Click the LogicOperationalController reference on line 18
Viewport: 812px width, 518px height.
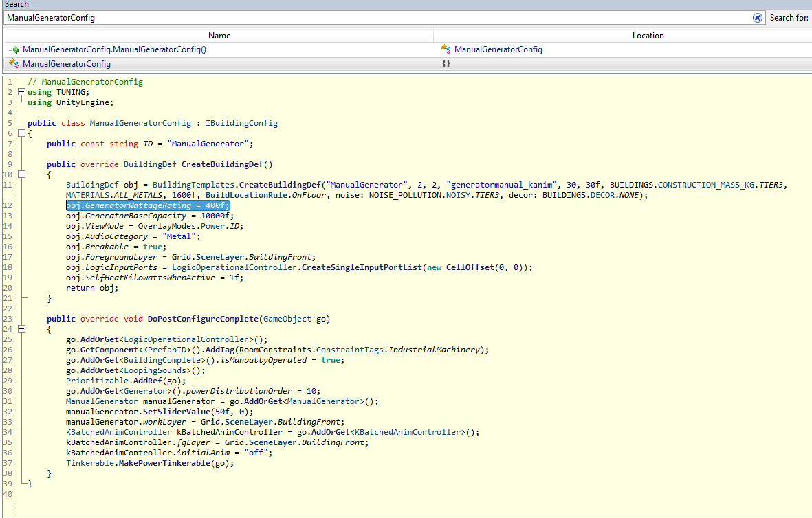[x=234, y=267]
